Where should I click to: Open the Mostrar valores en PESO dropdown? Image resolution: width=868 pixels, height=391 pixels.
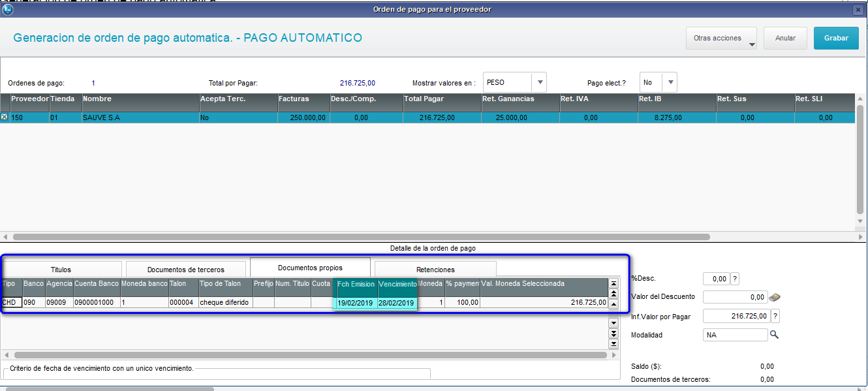tap(539, 83)
